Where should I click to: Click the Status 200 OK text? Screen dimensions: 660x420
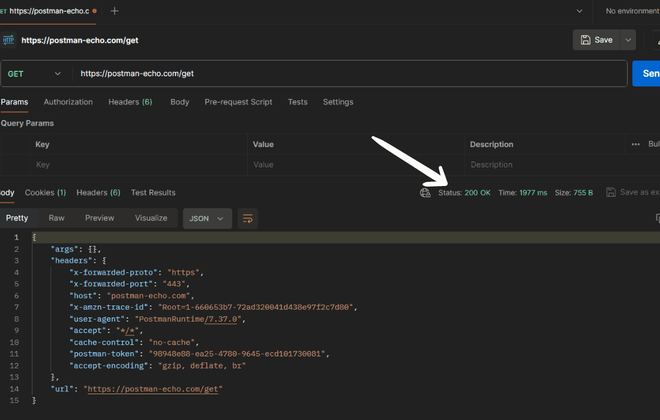[464, 193]
